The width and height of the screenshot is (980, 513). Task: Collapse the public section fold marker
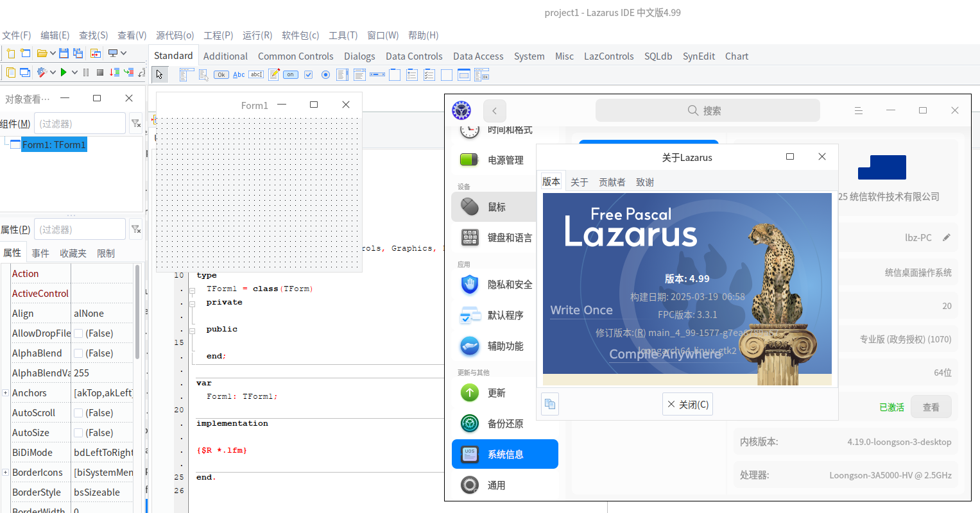(192, 330)
